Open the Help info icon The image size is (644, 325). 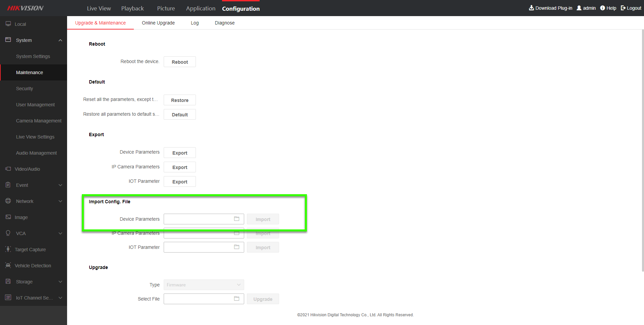click(602, 8)
